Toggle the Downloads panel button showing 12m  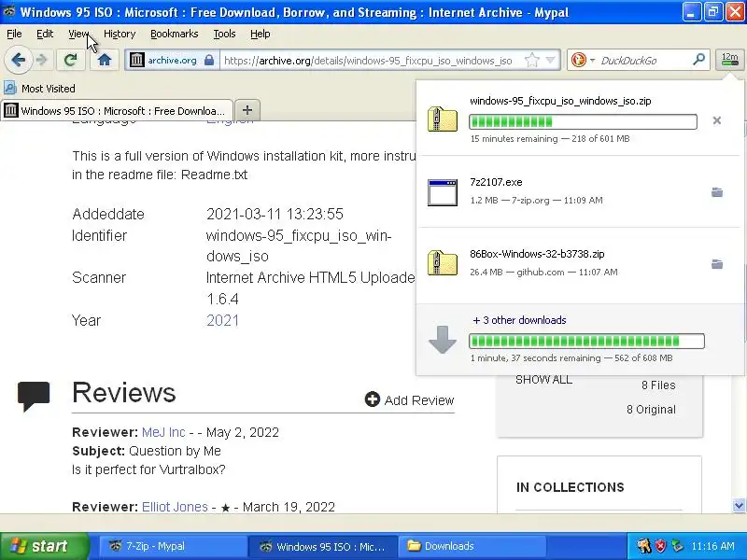point(729,60)
